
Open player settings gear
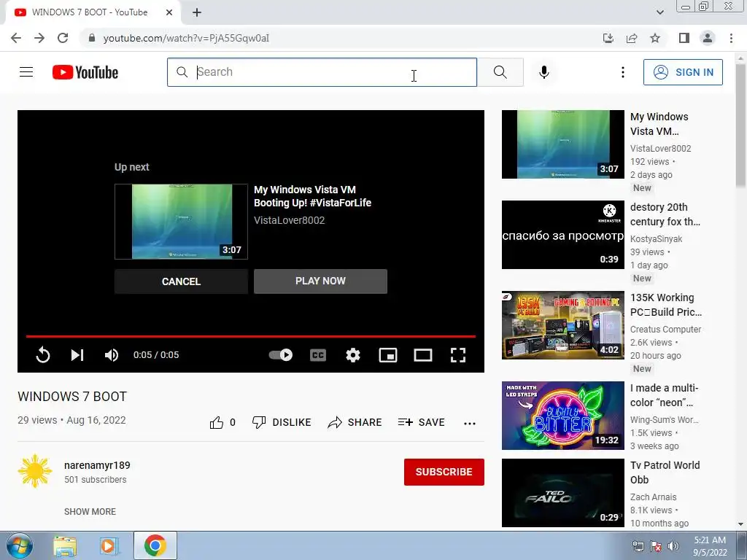coord(353,355)
